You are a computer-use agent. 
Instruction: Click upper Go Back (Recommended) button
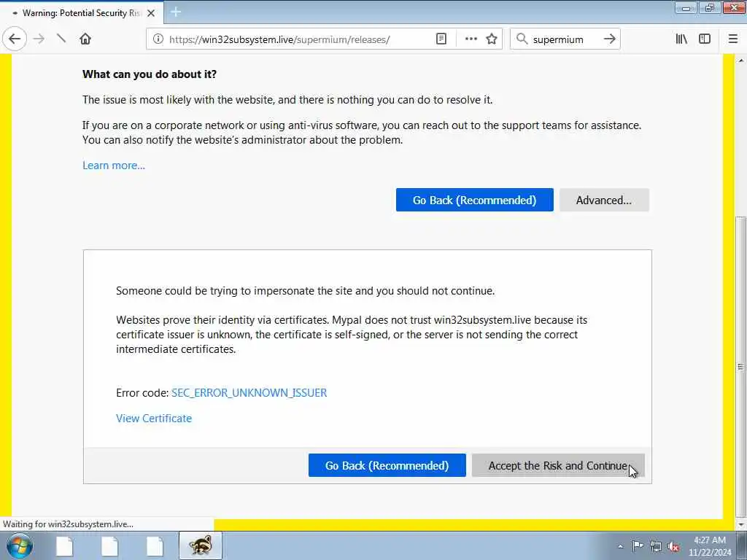(x=474, y=200)
